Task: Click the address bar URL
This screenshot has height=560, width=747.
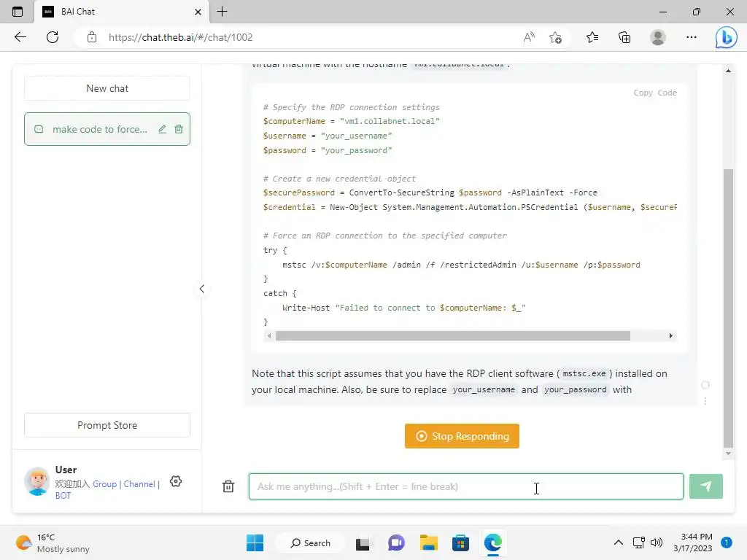Action: coord(181,37)
